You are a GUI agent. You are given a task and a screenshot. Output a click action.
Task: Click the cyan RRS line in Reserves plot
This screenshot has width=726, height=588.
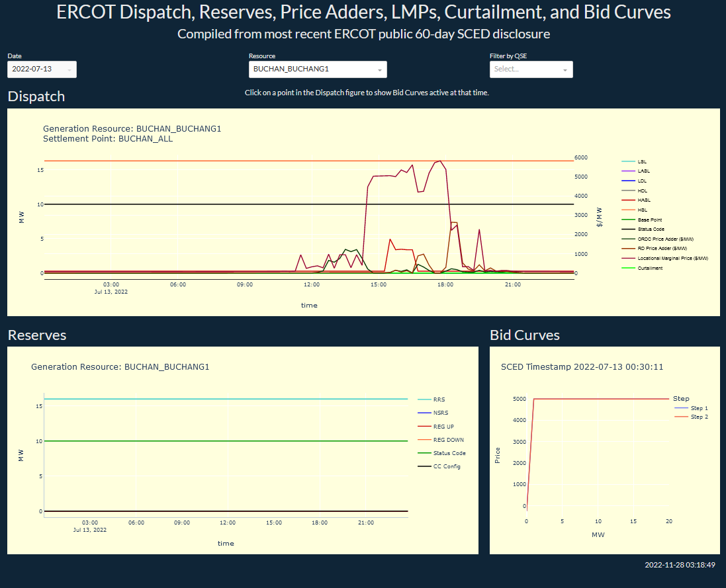(226, 399)
